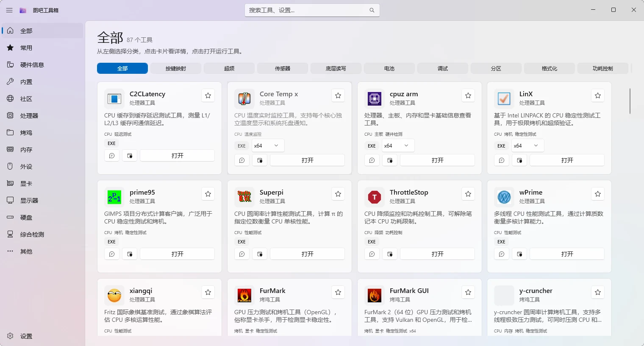This screenshot has height=346, width=644.
Task: Click 打开 on the C2CLatency card
Action: pos(178,156)
